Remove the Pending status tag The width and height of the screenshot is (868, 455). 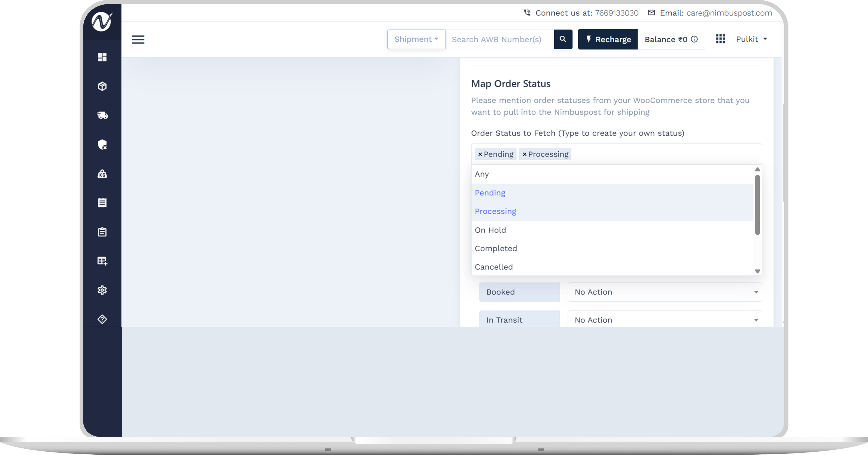480,154
